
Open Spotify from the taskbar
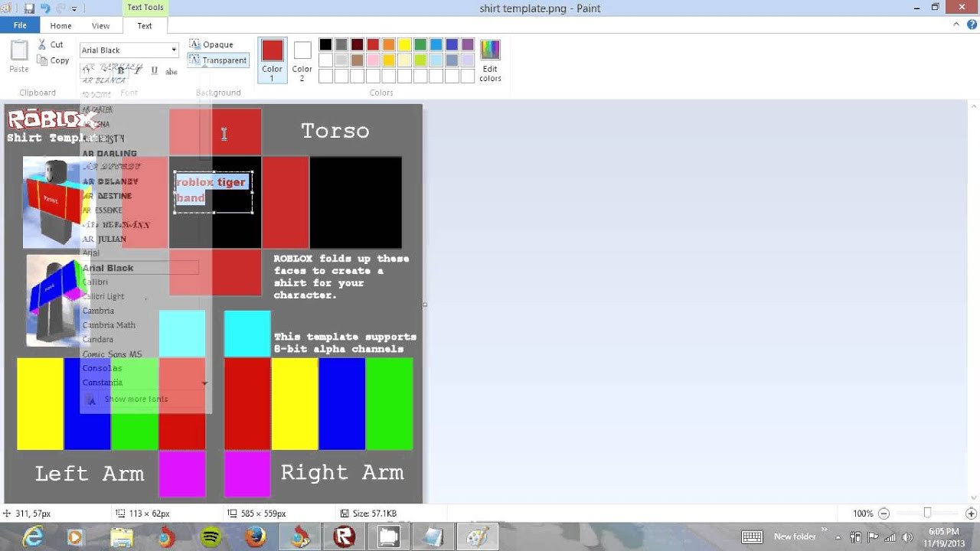[211, 537]
